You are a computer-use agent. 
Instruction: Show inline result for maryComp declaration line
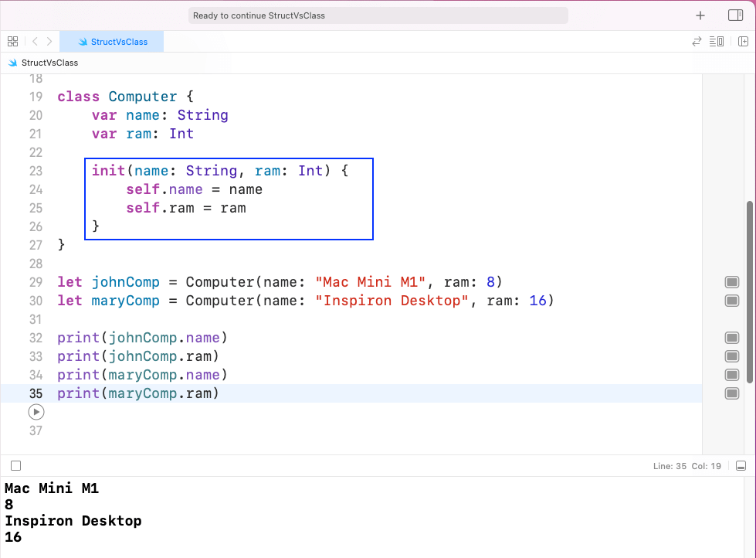pyautogui.click(x=732, y=300)
